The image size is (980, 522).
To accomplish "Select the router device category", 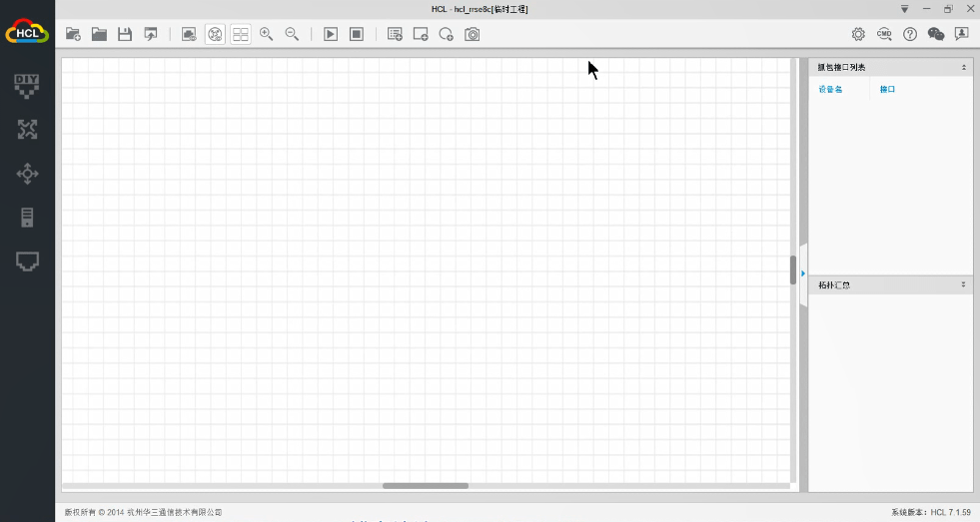I will click(27, 129).
